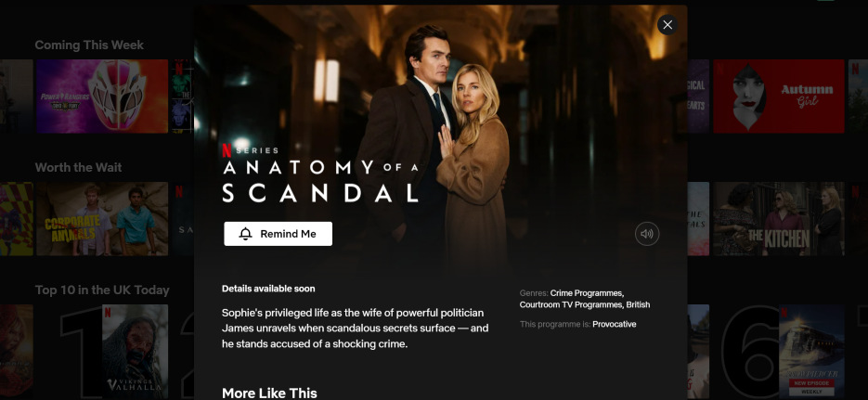Click the Anatomy of a Scandal title logo
The height and width of the screenshot is (400, 868).
(320, 182)
